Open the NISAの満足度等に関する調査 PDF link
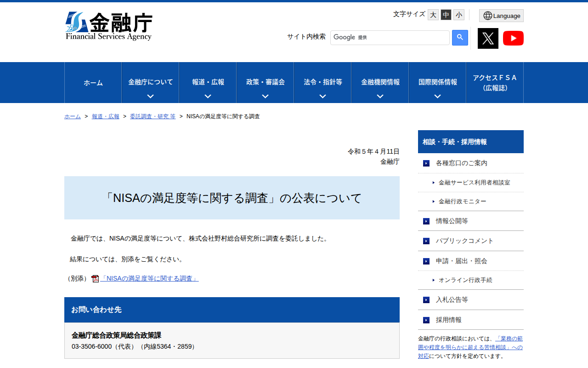The width and height of the screenshot is (588, 368). click(149, 278)
